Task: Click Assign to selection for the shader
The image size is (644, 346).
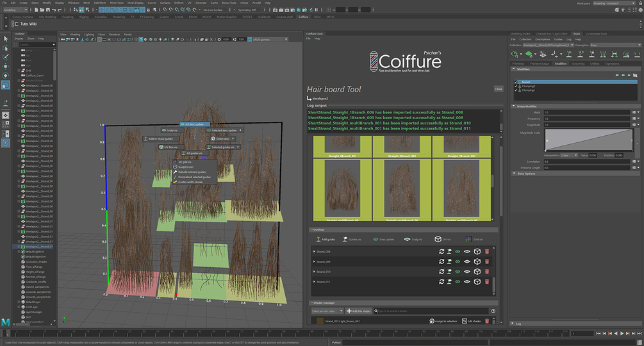Action: (443, 321)
